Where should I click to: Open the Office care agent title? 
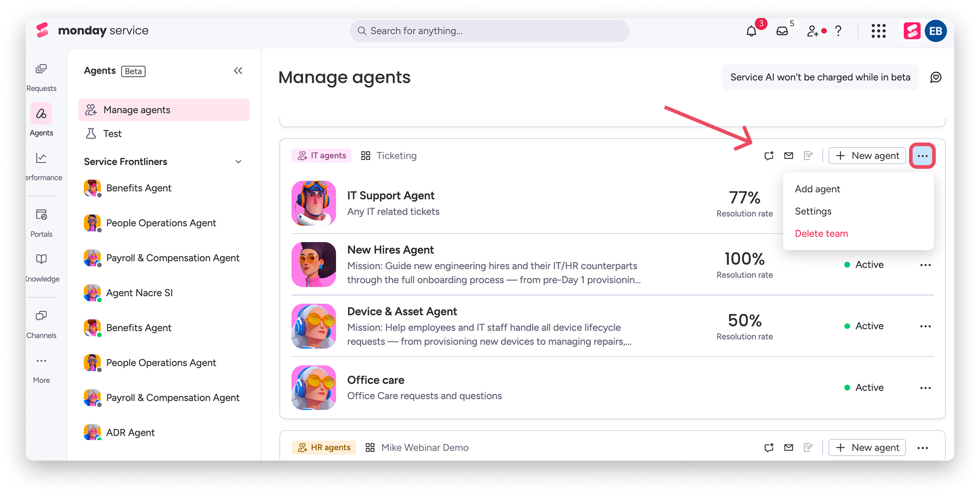[x=376, y=380]
